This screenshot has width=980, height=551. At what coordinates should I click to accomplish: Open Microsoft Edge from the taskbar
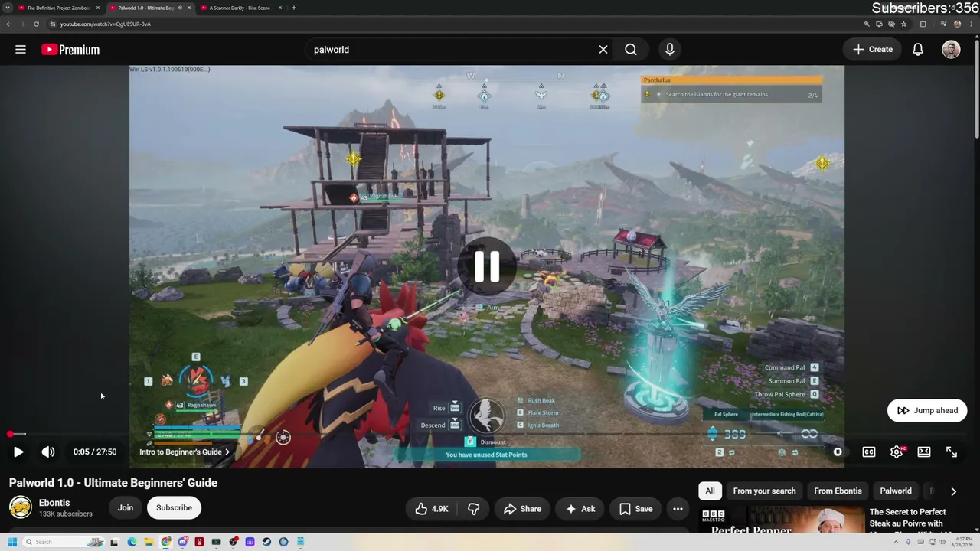click(x=132, y=542)
